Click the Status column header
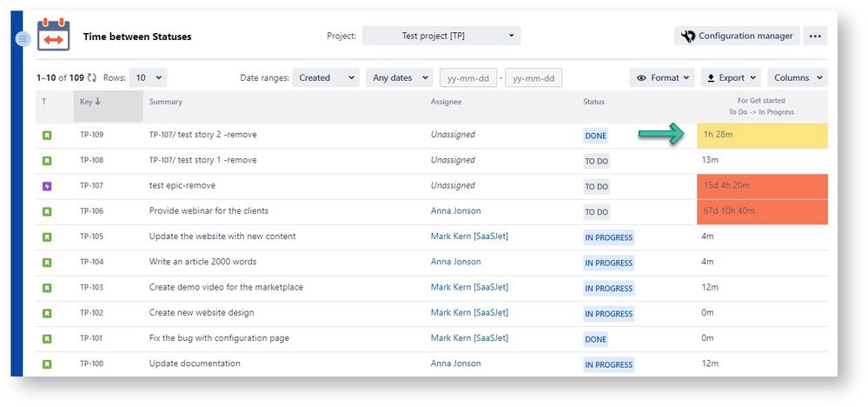Screen dimensions: 868x407 click(593, 102)
